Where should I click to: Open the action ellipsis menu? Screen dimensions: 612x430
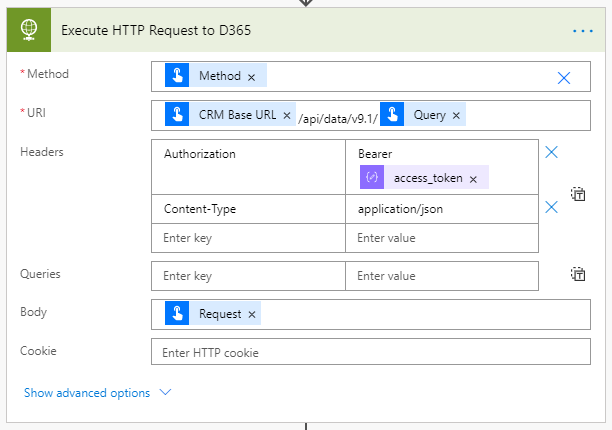[x=582, y=30]
